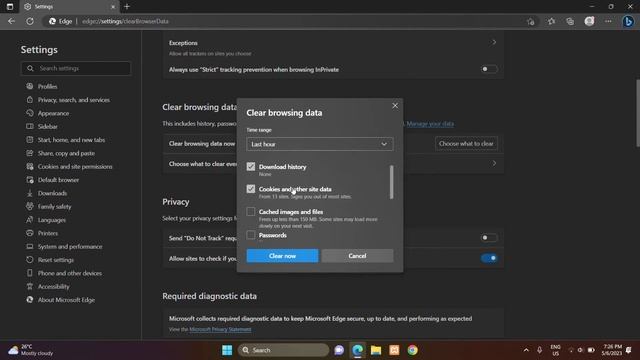The width and height of the screenshot is (640, 360).
Task: Open System and performance settings
Action: coord(70,247)
